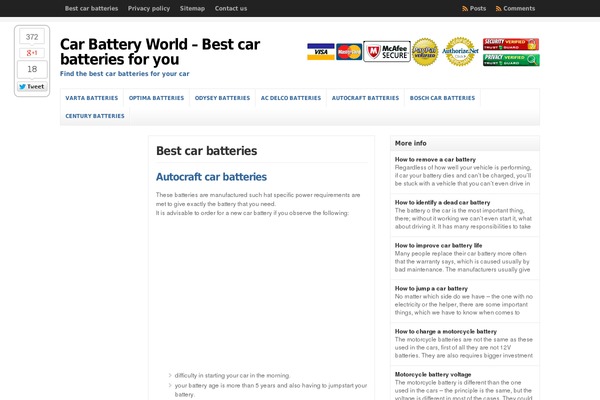Click the 18 tweet count box
Image resolution: width=600 pixels, height=400 pixels.
pyautogui.click(x=32, y=69)
